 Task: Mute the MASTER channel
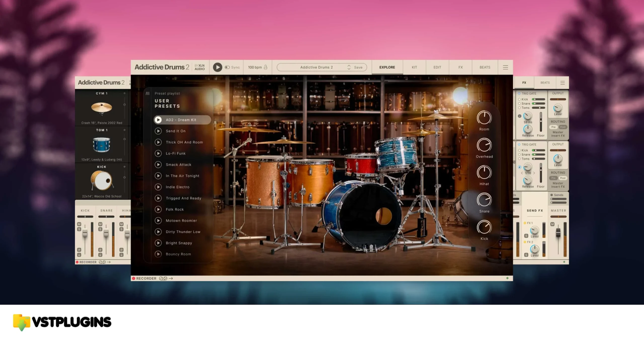[552, 224]
